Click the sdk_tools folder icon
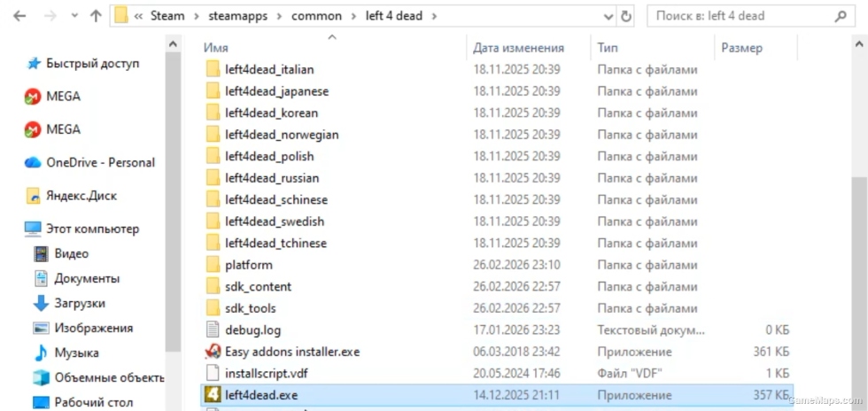Viewport: 868px width, 411px height. pyautogui.click(x=213, y=308)
